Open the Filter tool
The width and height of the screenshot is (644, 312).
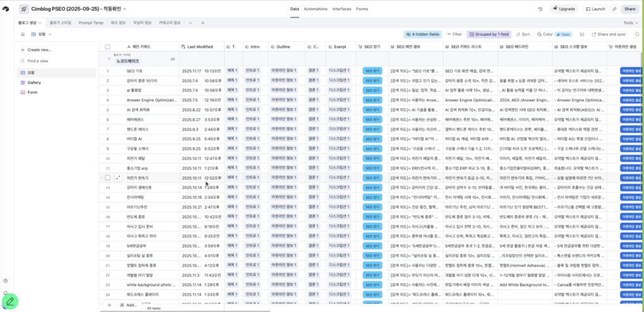pos(454,35)
